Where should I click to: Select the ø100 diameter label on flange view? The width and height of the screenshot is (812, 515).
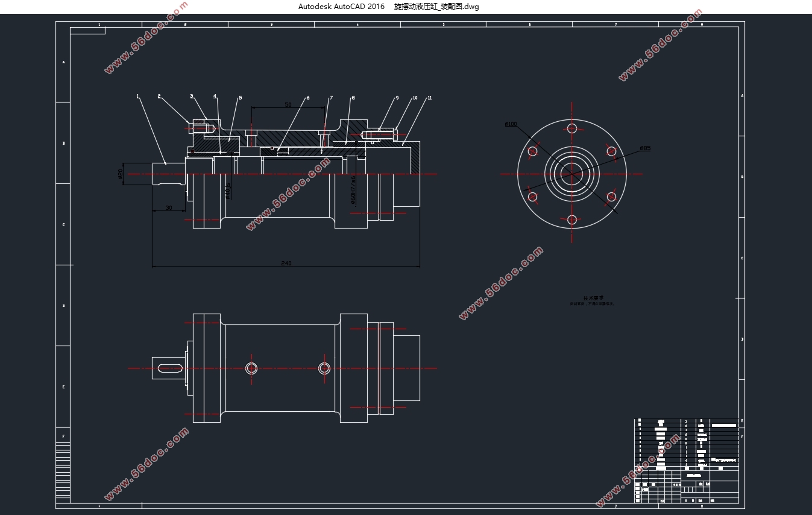[x=511, y=124]
